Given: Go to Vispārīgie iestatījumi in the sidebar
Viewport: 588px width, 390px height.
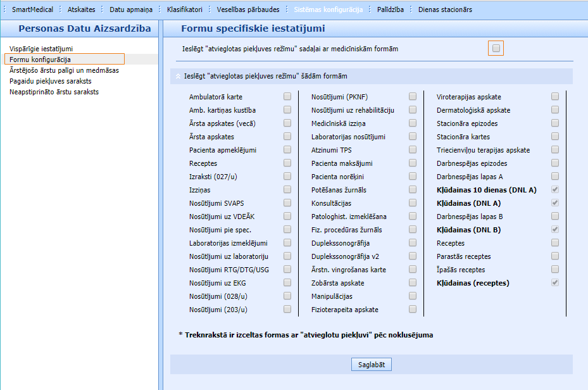Looking at the screenshot, I should coord(46,49).
